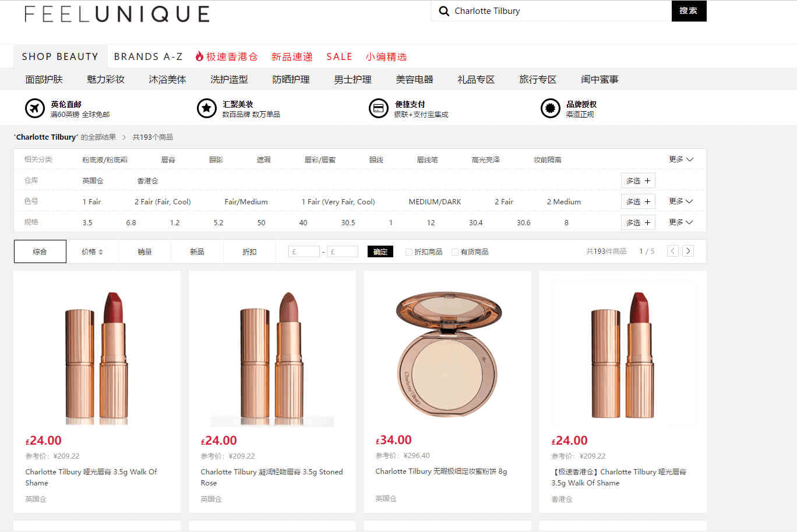The width and height of the screenshot is (797, 532).
Task: Click the airplane icon for 英伦直邮
Action: 35,108
